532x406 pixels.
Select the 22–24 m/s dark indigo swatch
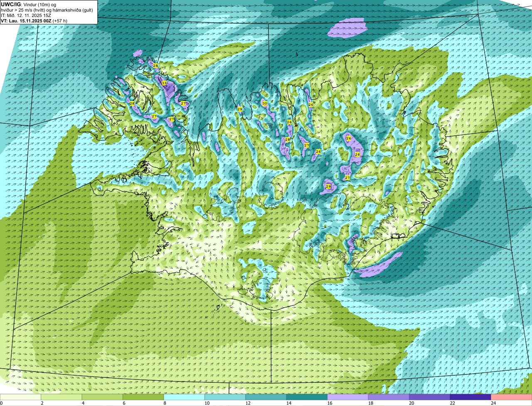[471, 397]
